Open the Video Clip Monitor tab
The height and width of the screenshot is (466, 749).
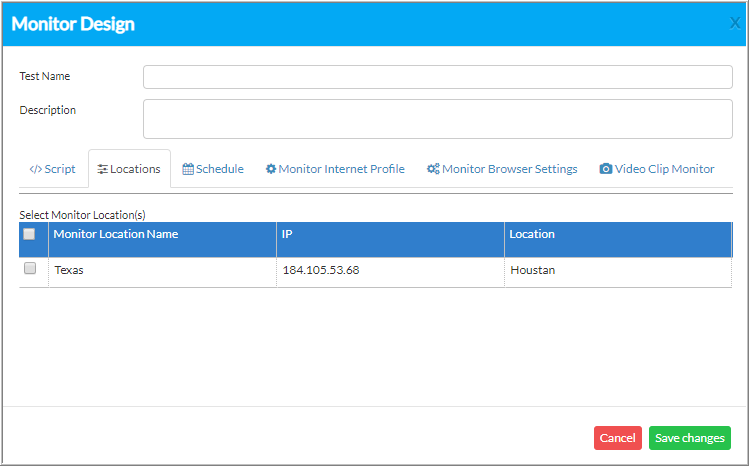pyautogui.click(x=657, y=169)
